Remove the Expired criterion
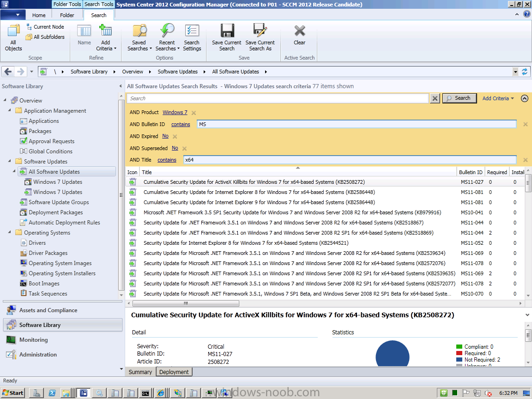The width and height of the screenshot is (532, 399). (x=175, y=136)
